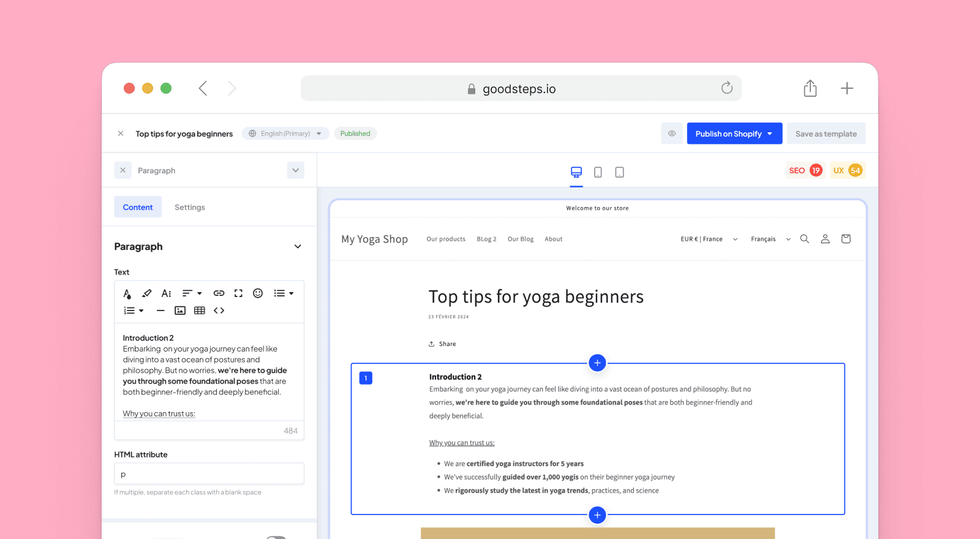Click the Welcome to our store banner
980x539 pixels.
pyautogui.click(x=597, y=208)
